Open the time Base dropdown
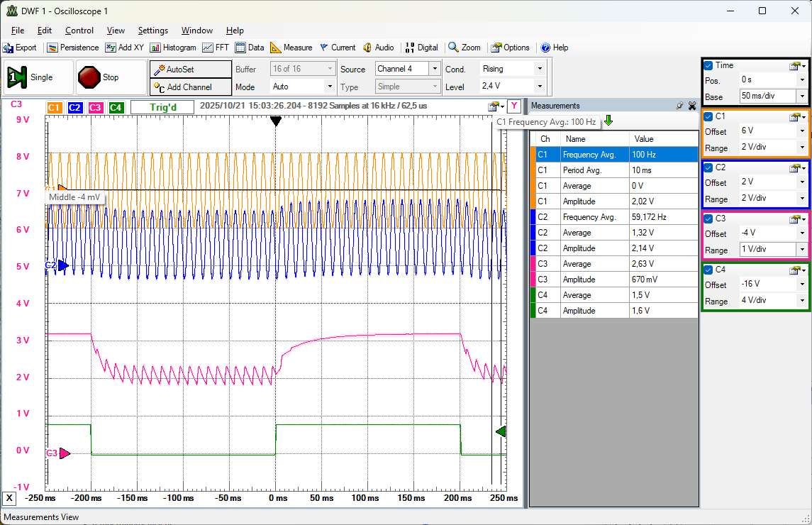Screen dimensions: 812x525 802,96
